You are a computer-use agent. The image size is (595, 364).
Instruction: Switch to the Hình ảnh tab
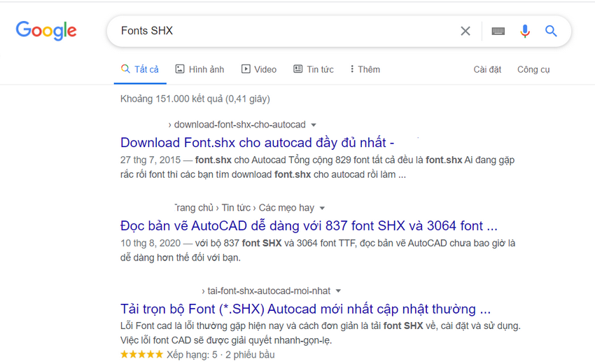199,69
